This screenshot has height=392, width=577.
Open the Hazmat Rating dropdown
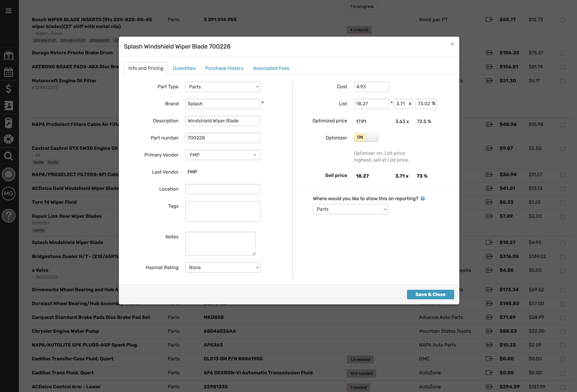point(223,267)
